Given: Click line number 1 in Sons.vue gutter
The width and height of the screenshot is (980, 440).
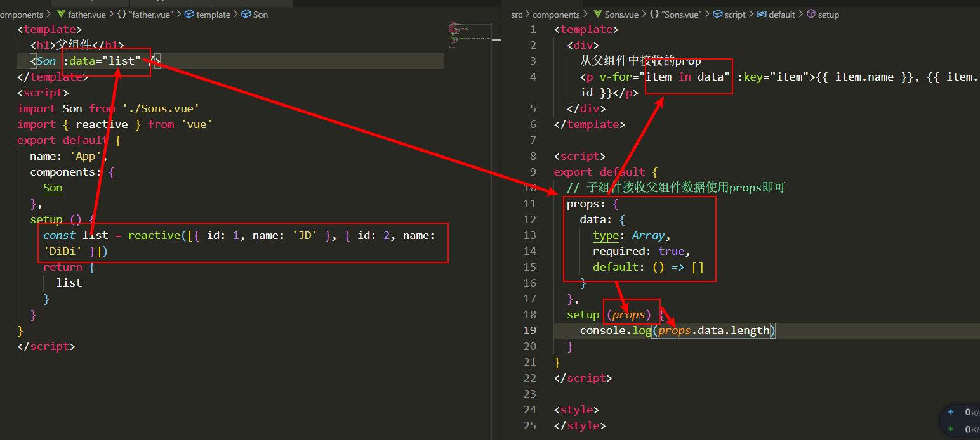Looking at the screenshot, I should click(533, 29).
